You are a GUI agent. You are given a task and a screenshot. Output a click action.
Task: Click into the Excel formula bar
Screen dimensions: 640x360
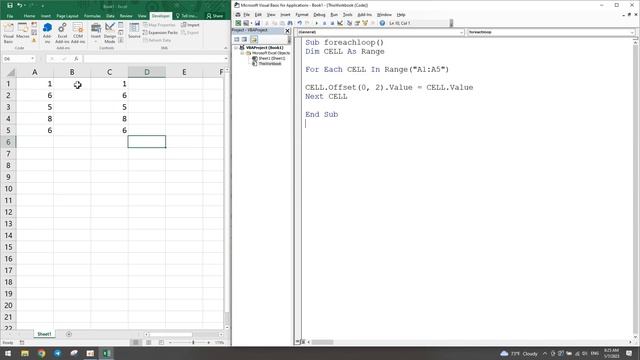(x=153, y=59)
